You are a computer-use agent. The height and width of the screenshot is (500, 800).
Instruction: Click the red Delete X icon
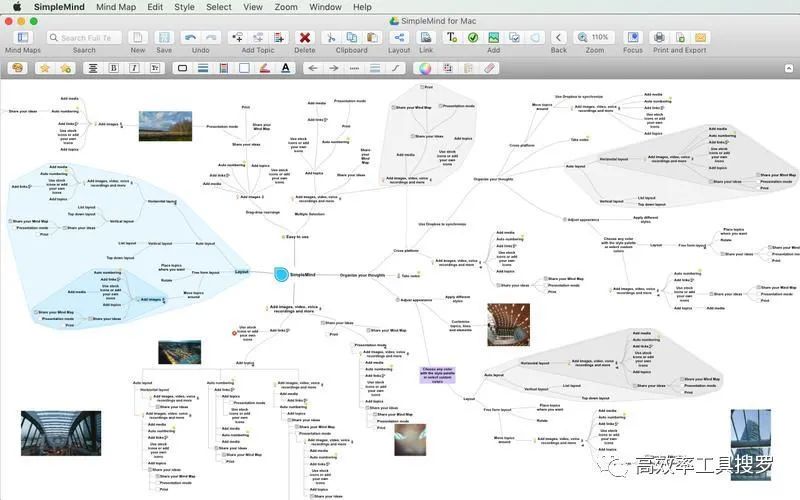point(305,37)
